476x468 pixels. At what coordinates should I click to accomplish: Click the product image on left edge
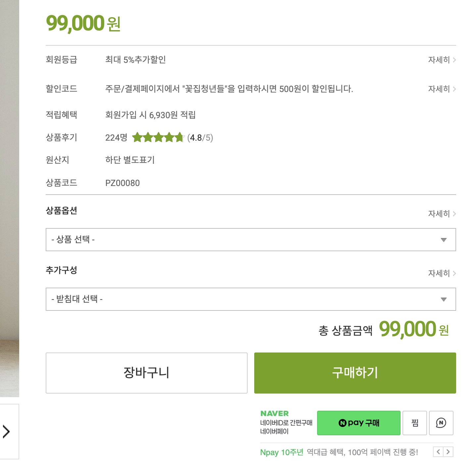point(9,199)
